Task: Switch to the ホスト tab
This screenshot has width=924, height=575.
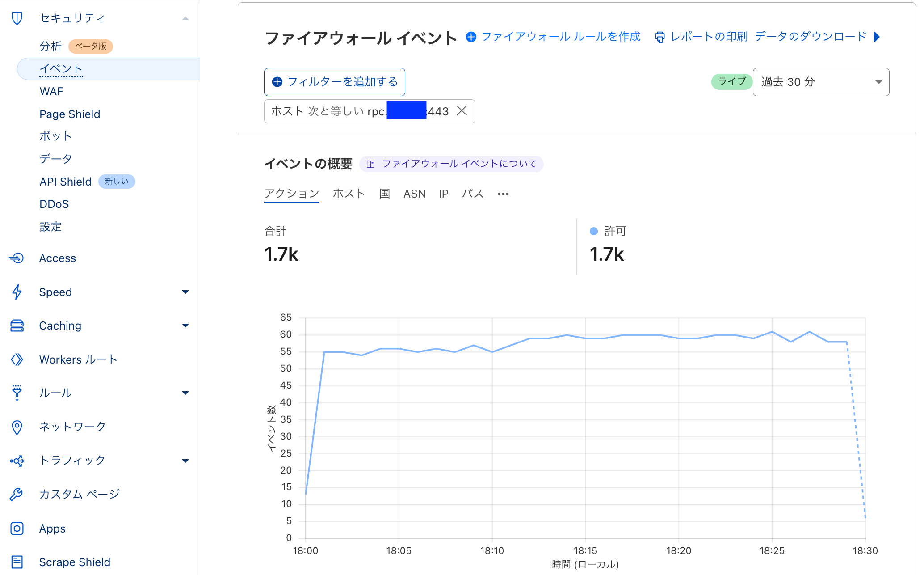Action: 349,193
